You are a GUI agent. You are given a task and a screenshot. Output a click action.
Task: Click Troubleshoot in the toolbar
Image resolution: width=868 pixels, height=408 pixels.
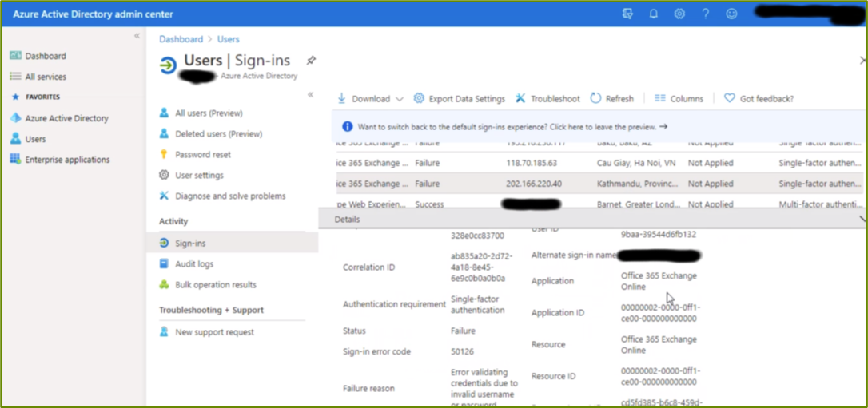tap(547, 98)
